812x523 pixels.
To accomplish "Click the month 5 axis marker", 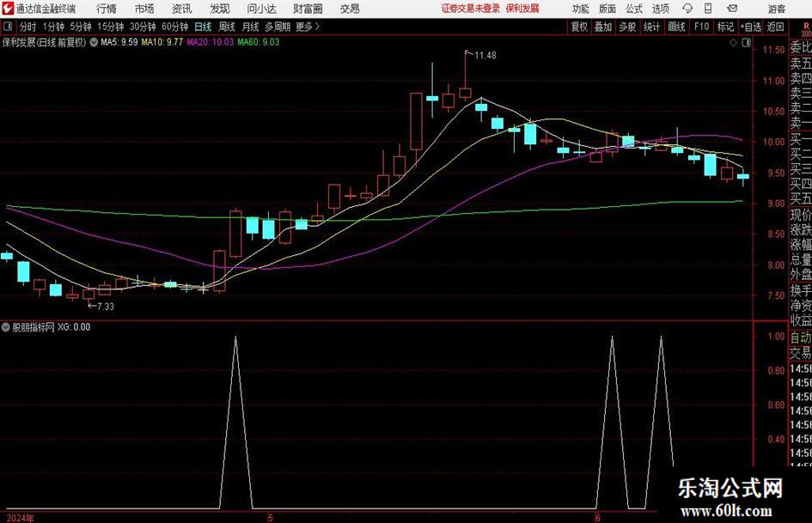I will tap(271, 518).
